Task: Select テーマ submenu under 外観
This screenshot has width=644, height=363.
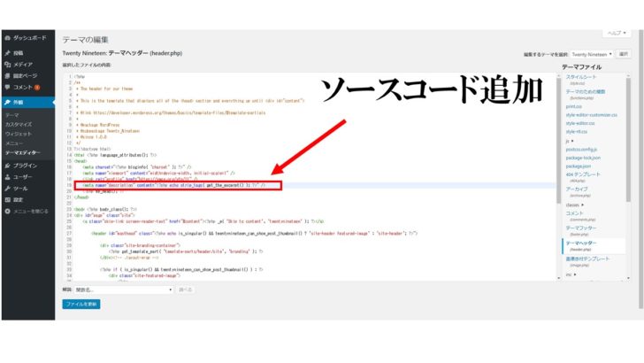Action: coord(11,115)
